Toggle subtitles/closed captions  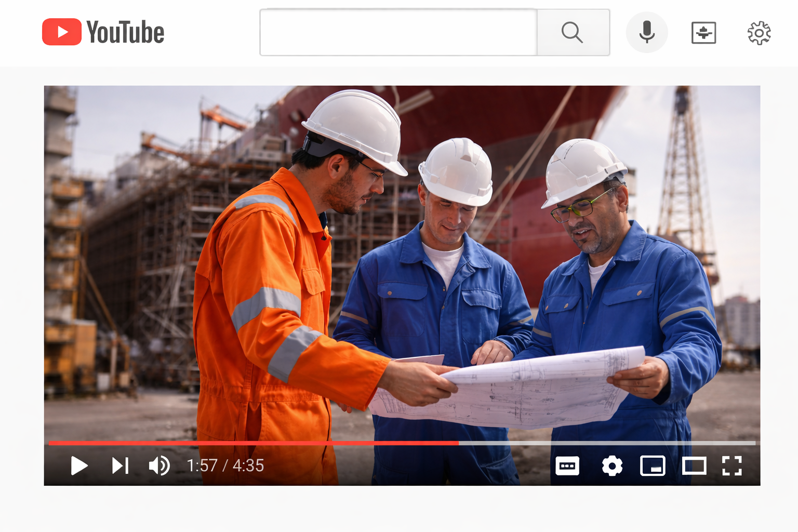[567, 466]
